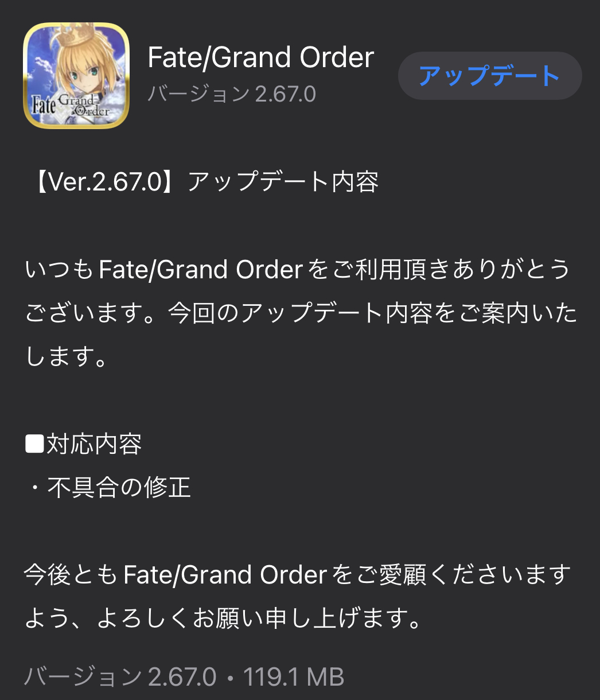Select the ・不具合の修正 bullet item
Image resolution: width=600 pixels, height=700 pixels.
coord(108,488)
